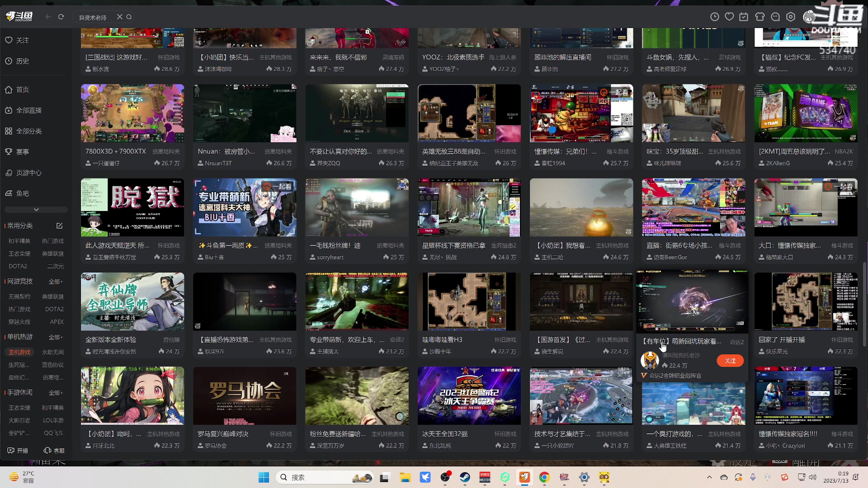Click the microphone icon in system tray
This screenshot has width=868, height=488.
pyautogui.click(x=753, y=477)
